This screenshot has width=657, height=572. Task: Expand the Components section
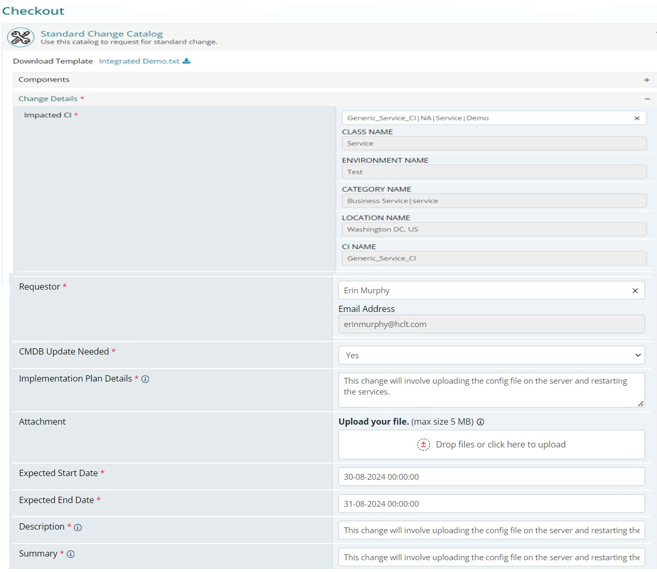click(x=646, y=80)
